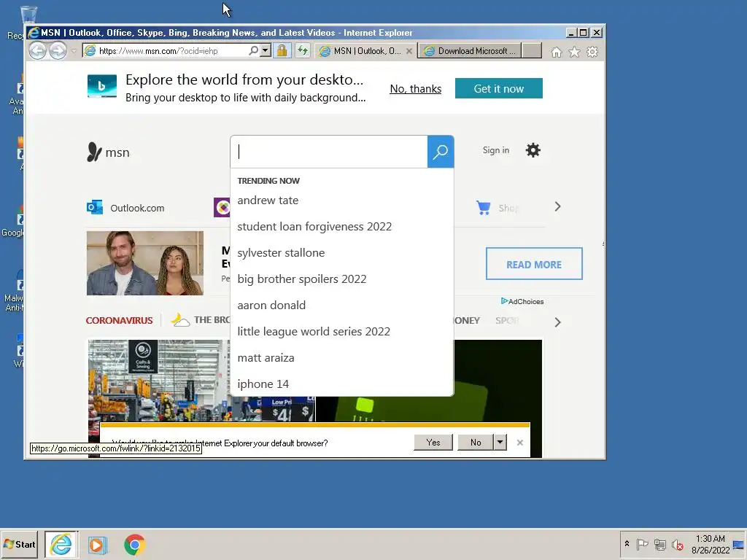Click Yes to set default browser

click(433, 443)
